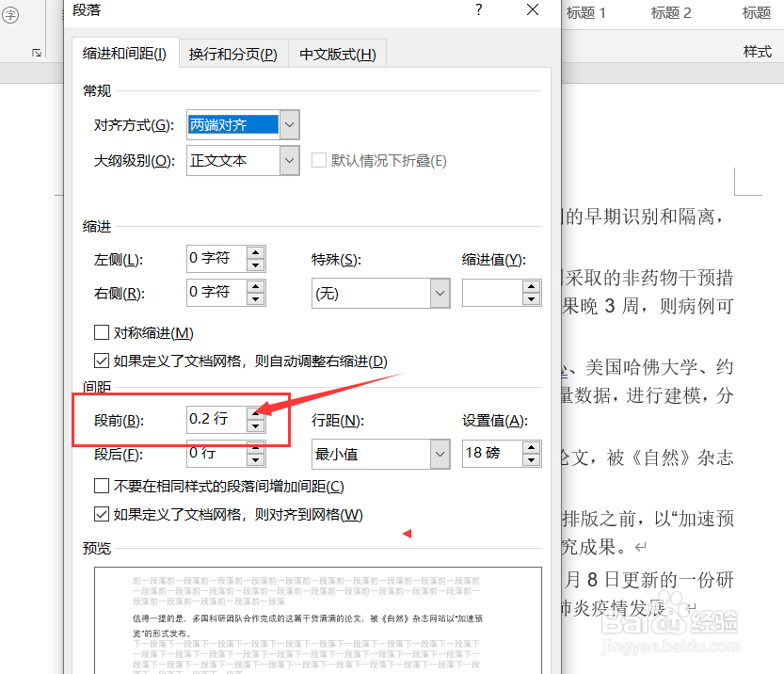784x674 pixels.
Task: Open the 大纲级别 outline level dropdown
Action: 288,161
